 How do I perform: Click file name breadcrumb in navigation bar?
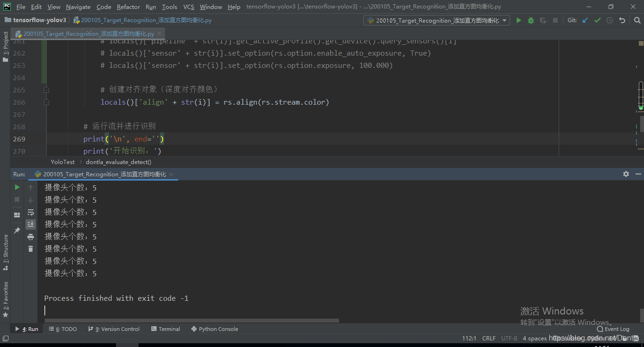(142, 20)
